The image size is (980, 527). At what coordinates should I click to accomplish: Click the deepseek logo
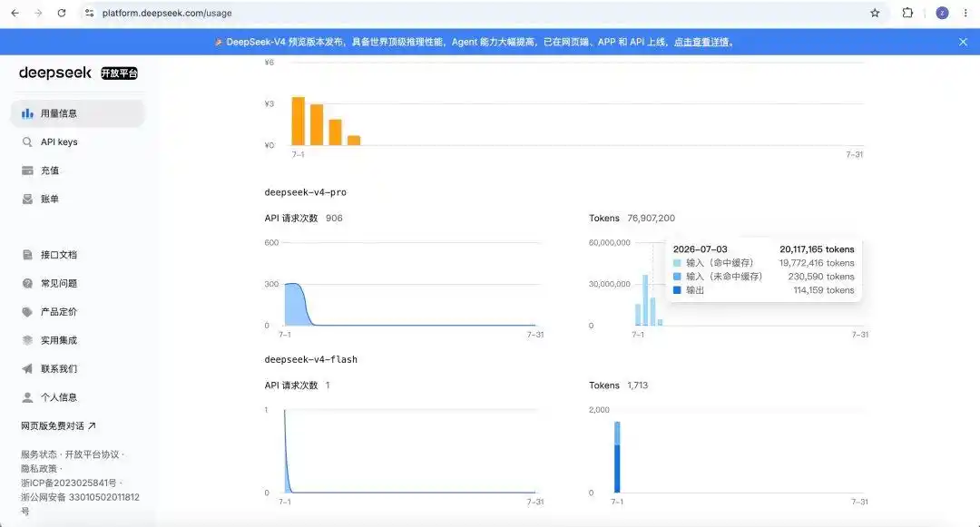click(55, 73)
